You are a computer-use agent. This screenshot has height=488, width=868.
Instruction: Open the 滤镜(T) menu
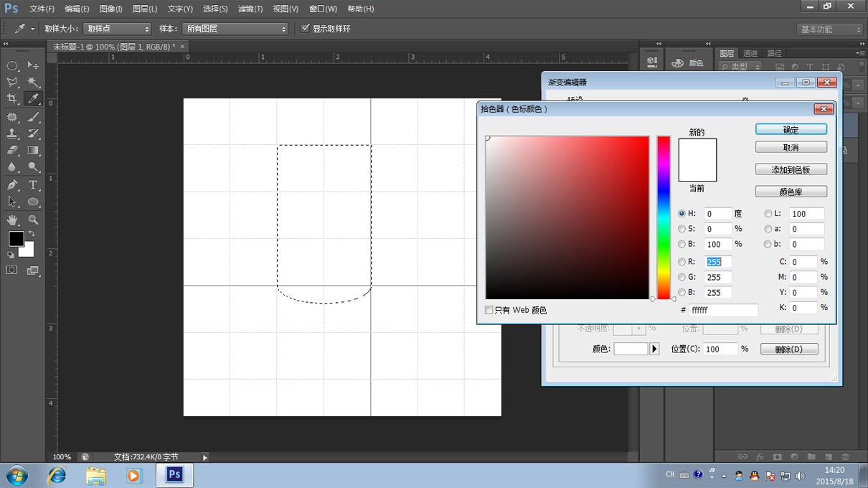click(250, 9)
